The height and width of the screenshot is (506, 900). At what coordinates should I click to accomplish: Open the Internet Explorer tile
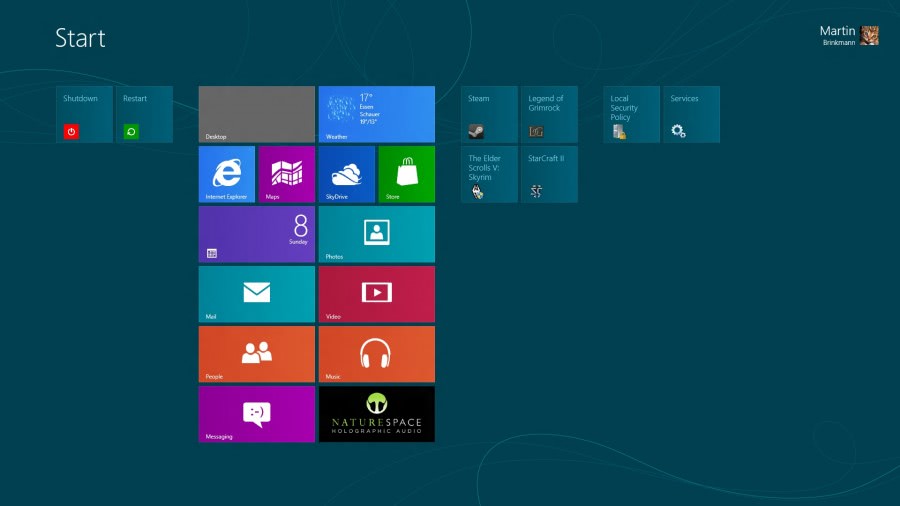(x=227, y=174)
